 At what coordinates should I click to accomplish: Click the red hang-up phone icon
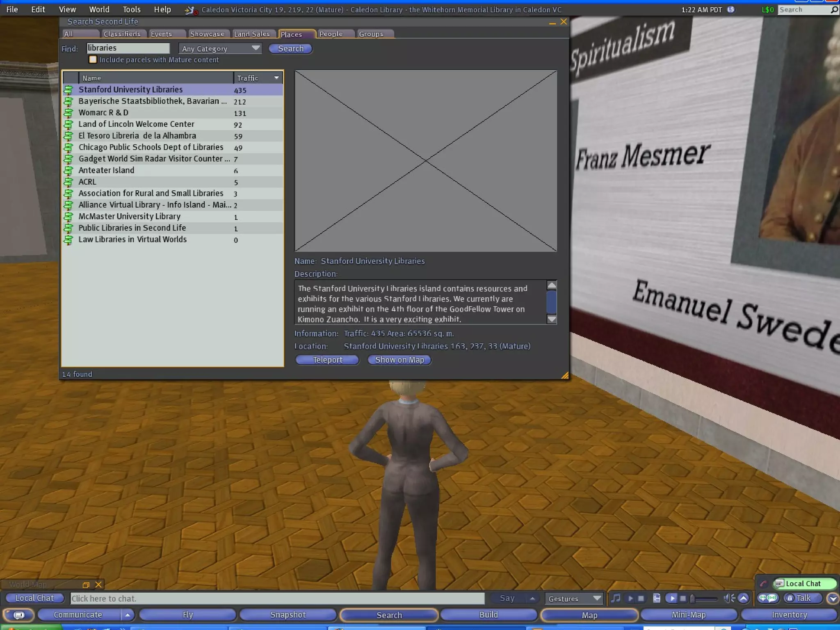(x=763, y=584)
